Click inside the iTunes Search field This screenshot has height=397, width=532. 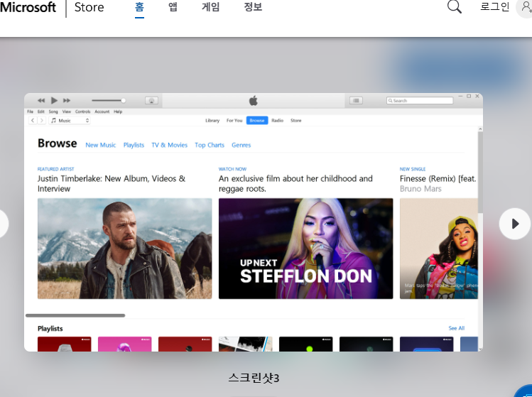click(x=420, y=100)
